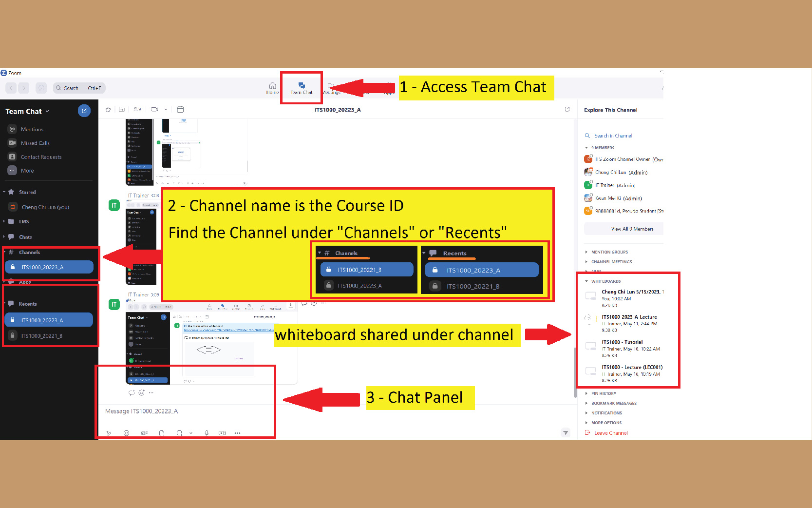Image resolution: width=812 pixels, height=508 pixels.
Task: Open Contact Requests from sidebar
Action: click(41, 156)
